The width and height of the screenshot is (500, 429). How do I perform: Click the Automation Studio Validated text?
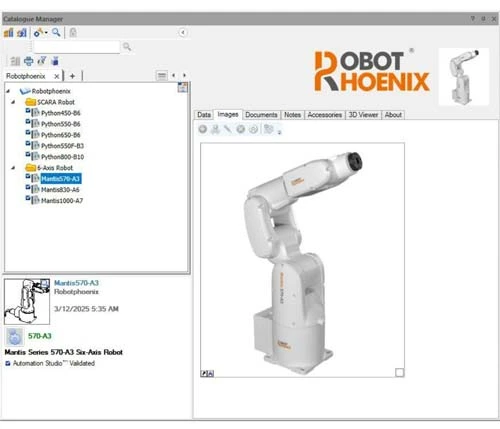click(x=54, y=363)
